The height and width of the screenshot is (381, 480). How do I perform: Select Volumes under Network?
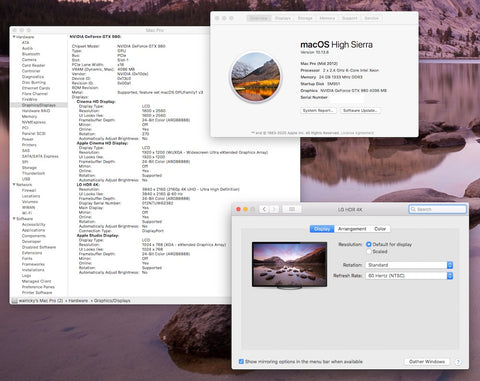coord(30,202)
